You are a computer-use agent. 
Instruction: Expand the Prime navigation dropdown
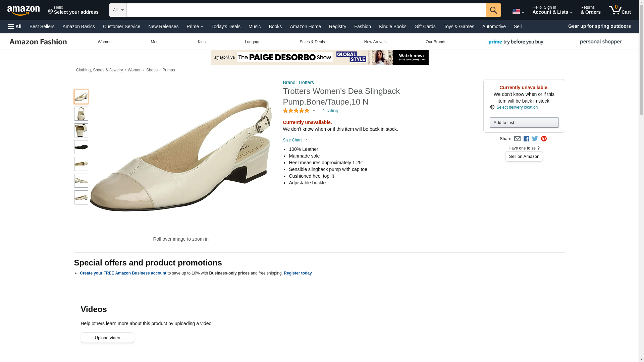click(195, 26)
